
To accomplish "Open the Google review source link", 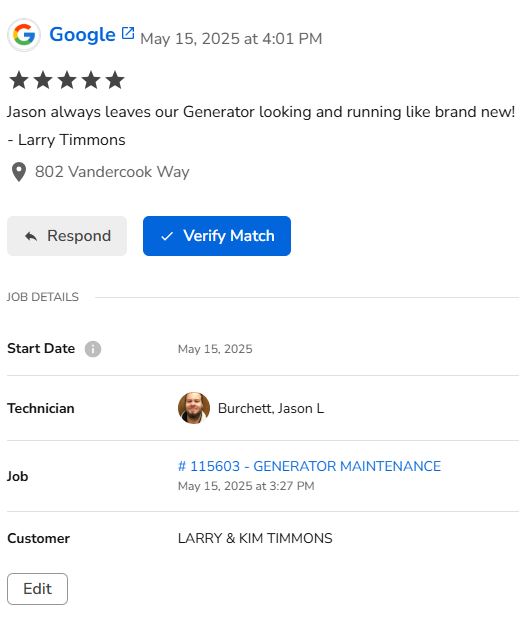I will tap(82, 35).
